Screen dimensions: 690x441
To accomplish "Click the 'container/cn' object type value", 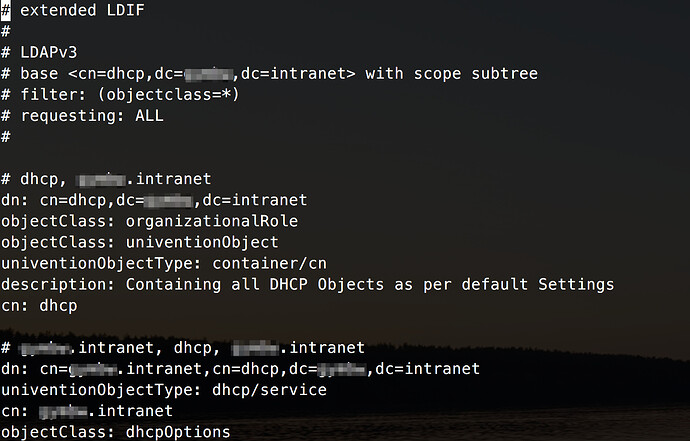I will point(270,263).
